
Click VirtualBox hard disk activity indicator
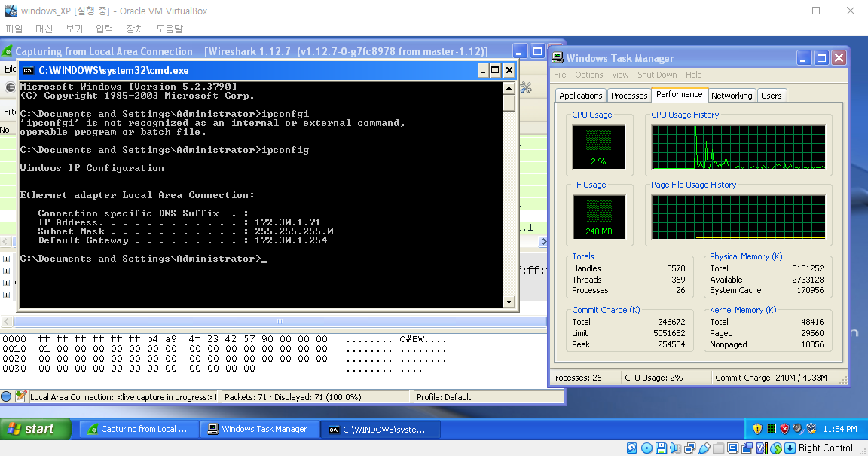tap(631, 448)
